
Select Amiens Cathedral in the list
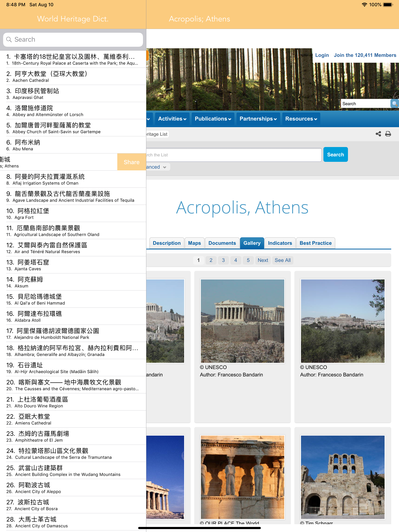click(x=73, y=419)
